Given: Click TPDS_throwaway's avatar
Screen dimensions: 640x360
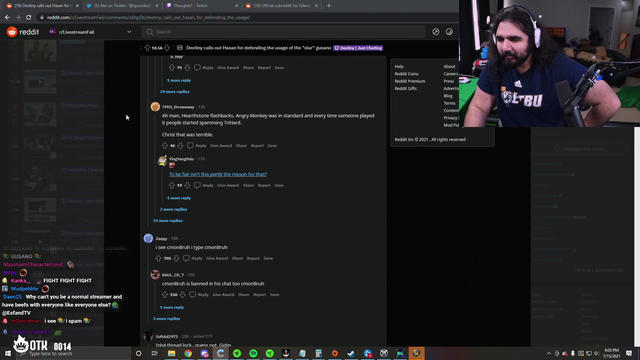Looking at the screenshot, I should (155, 107).
